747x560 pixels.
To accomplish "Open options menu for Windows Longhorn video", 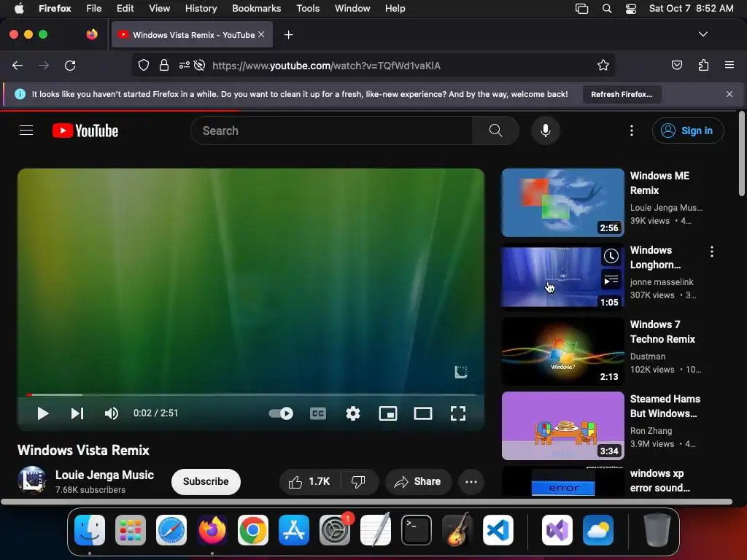I will point(712,252).
